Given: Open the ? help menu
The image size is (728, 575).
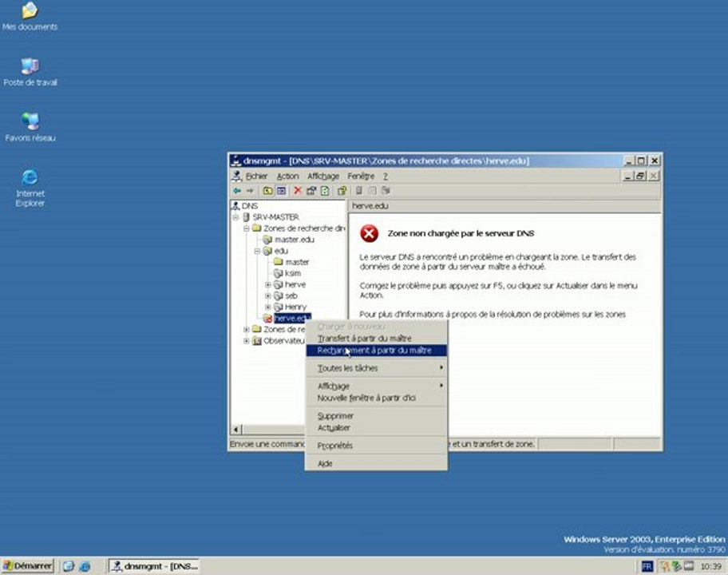Looking at the screenshot, I should [x=386, y=176].
